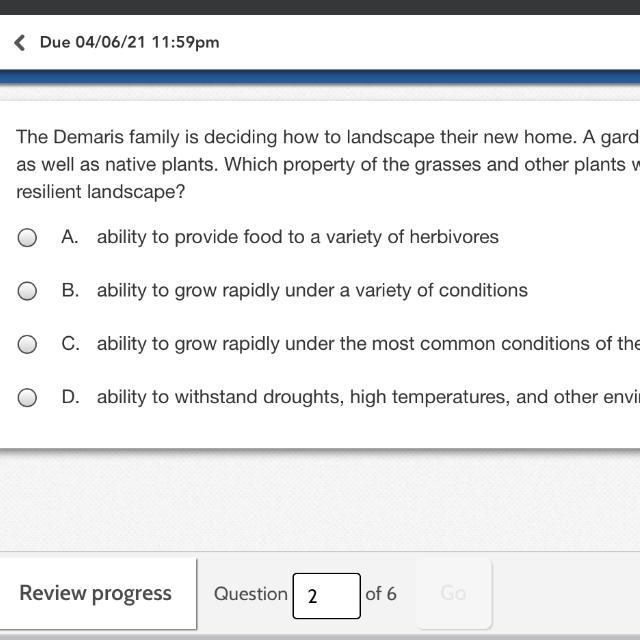Screen dimensions: 640x640
Task: Choose answer 'grow rapidly under a variety of conditions'
Action: click(312, 290)
